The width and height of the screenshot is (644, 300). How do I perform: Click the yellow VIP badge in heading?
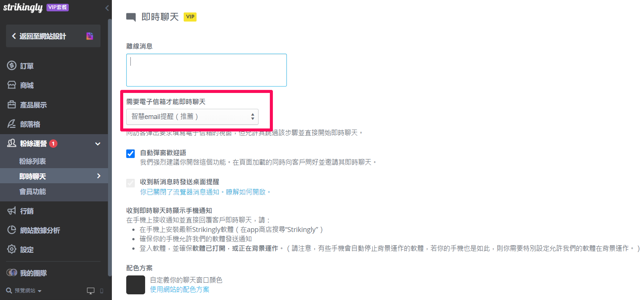(x=190, y=17)
